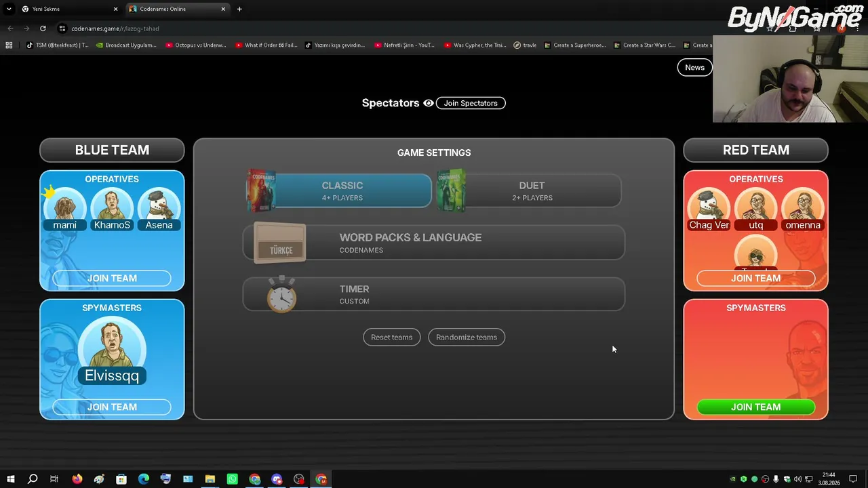Reload the page with the refresh icon
The height and width of the screenshot is (488, 868).
[x=43, y=28]
